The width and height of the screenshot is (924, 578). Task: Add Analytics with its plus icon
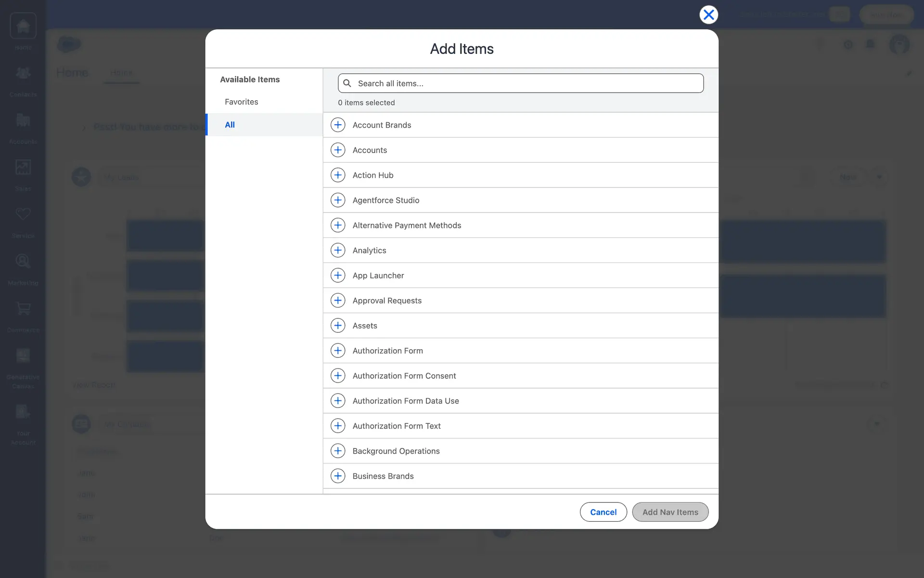(338, 250)
